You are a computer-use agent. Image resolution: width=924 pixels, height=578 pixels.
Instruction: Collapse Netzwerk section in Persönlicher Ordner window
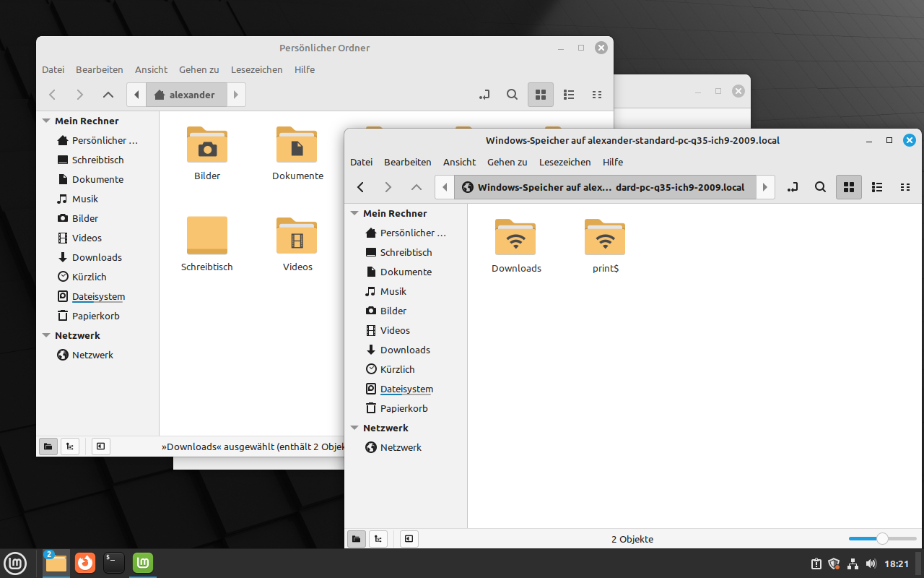click(46, 336)
